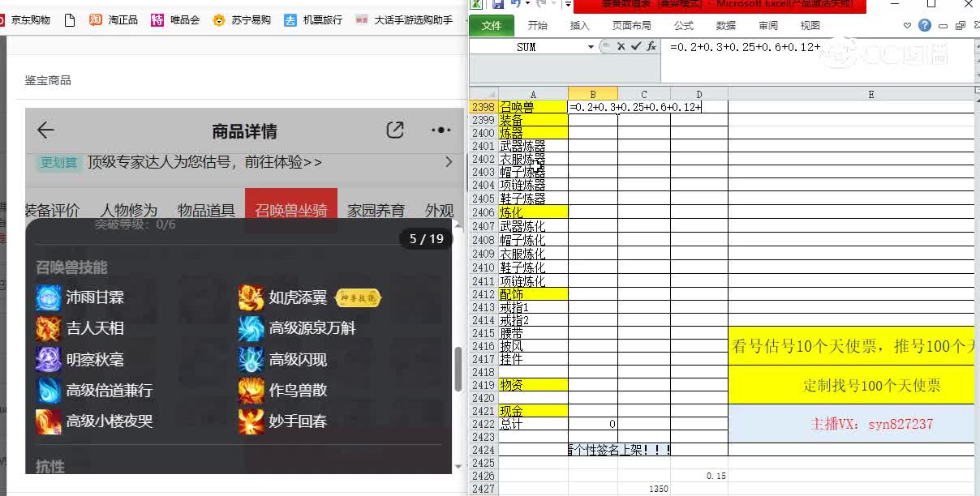Screen dimensions: 980x496
Task: Switch to the 视图 ribbon tab
Action: (810, 26)
